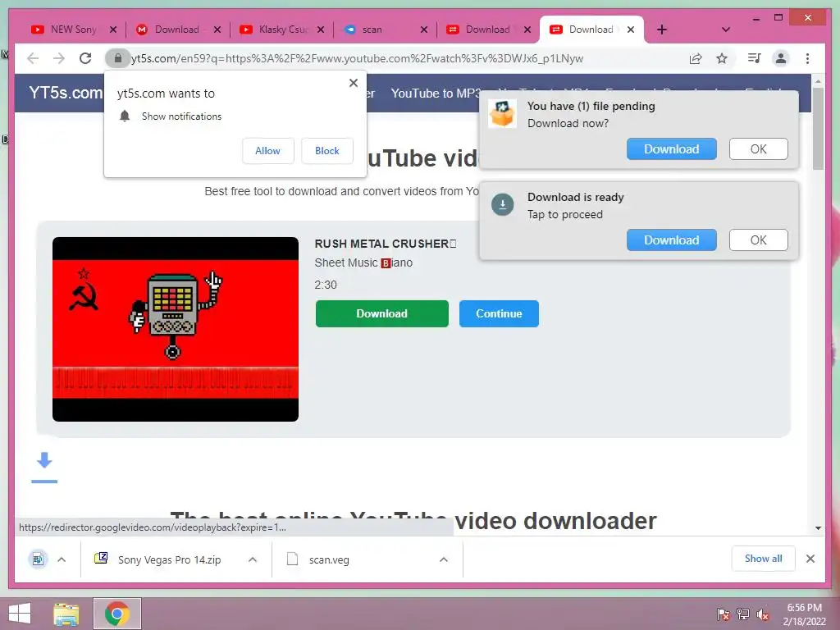The image size is (840, 630).
Task: Click the green Download button
Action: pos(382,313)
